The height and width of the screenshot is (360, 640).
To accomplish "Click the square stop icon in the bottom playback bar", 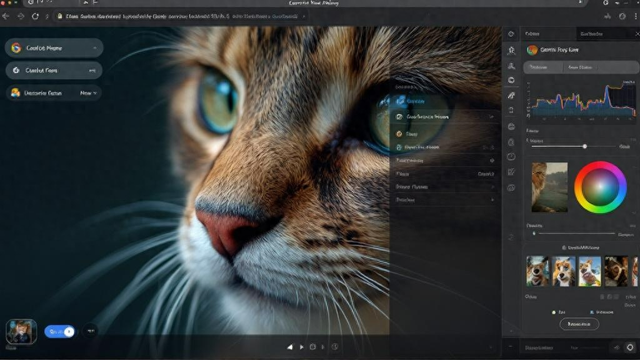I will pos(313,347).
